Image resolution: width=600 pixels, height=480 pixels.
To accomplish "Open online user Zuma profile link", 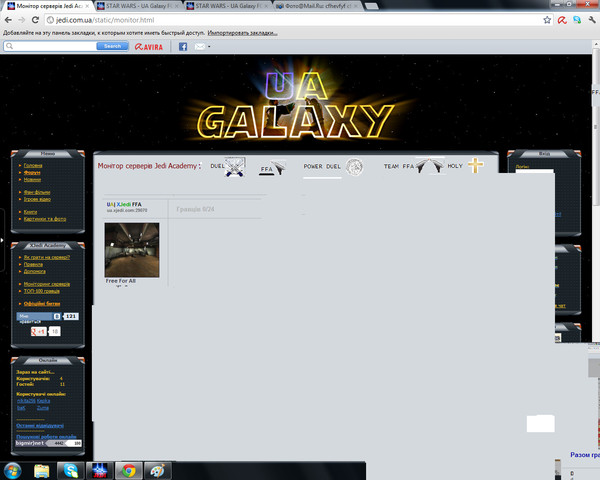I will [42, 408].
